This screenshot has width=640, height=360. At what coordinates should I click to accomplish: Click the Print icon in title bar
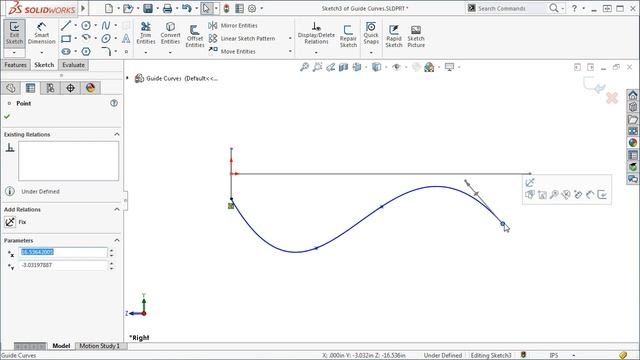pos(167,8)
